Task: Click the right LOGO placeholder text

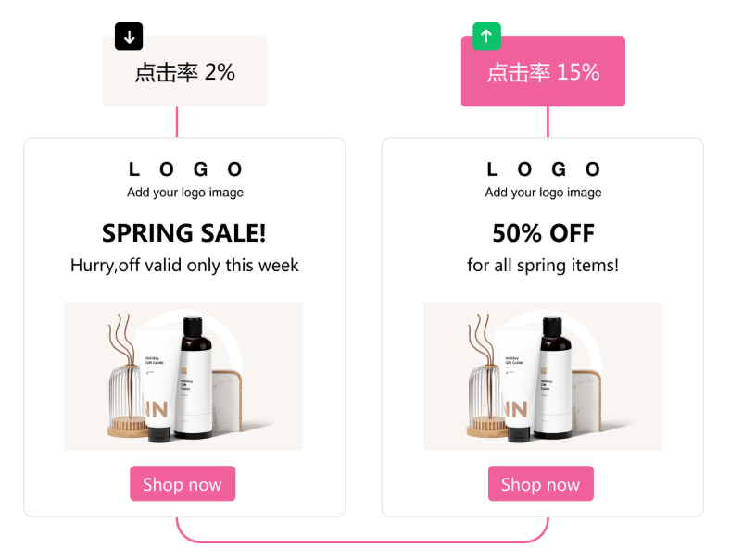Action: [x=544, y=169]
